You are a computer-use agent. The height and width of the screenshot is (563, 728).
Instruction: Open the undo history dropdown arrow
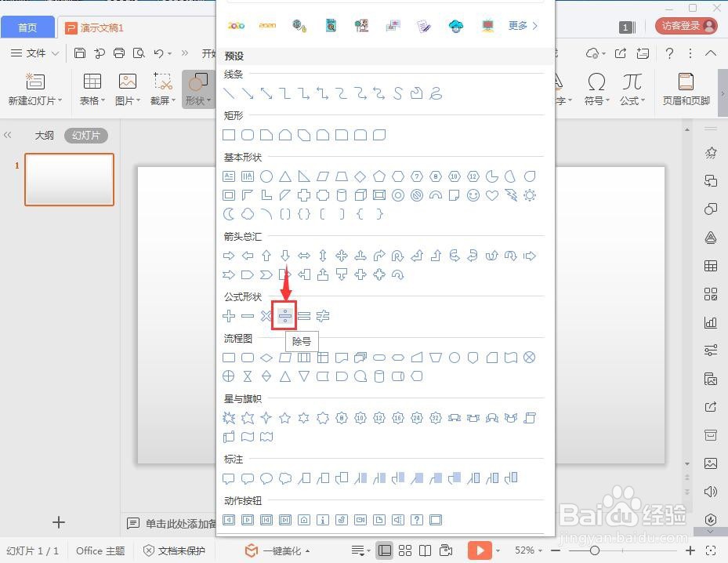click(x=170, y=54)
